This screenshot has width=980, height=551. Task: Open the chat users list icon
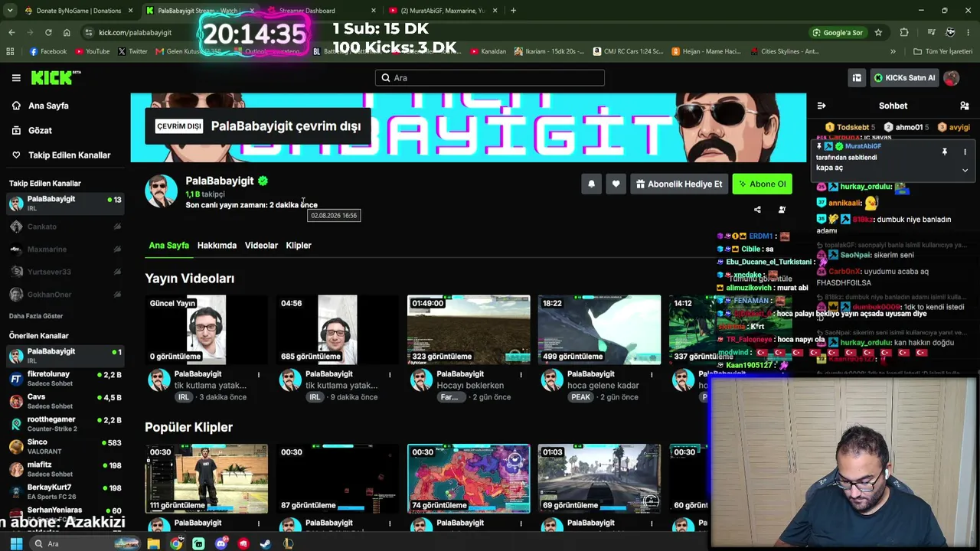tap(964, 106)
